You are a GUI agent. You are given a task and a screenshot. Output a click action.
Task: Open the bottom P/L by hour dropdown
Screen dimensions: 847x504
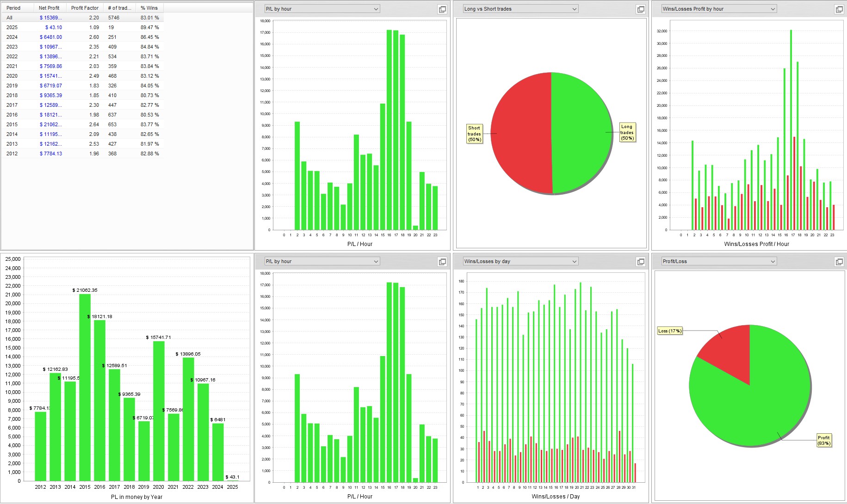point(322,261)
